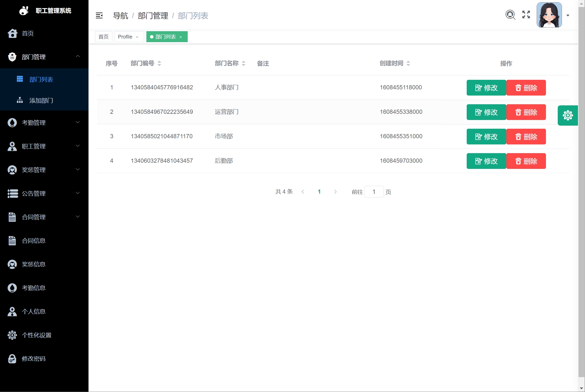Open the user avatar dropdown arrow

point(568,15)
